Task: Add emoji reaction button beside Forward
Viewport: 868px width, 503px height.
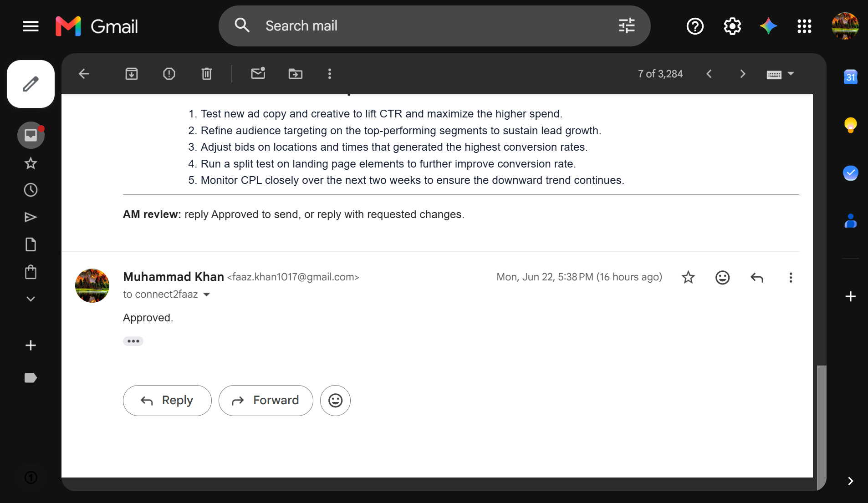Action: tap(335, 401)
